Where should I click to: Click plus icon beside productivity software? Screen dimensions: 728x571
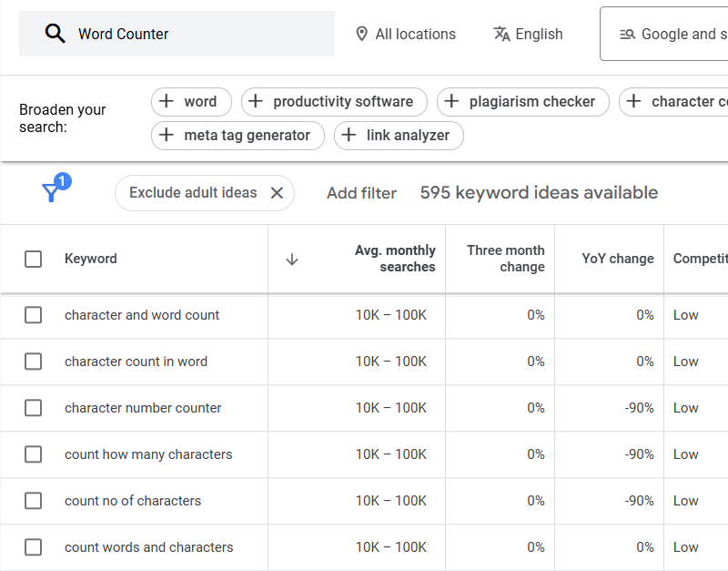pyautogui.click(x=256, y=101)
